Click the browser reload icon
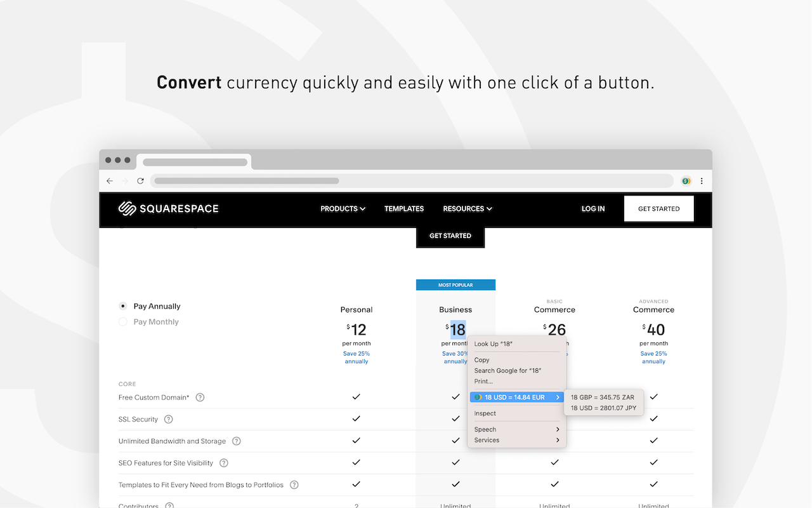Image resolution: width=812 pixels, height=508 pixels. [140, 180]
